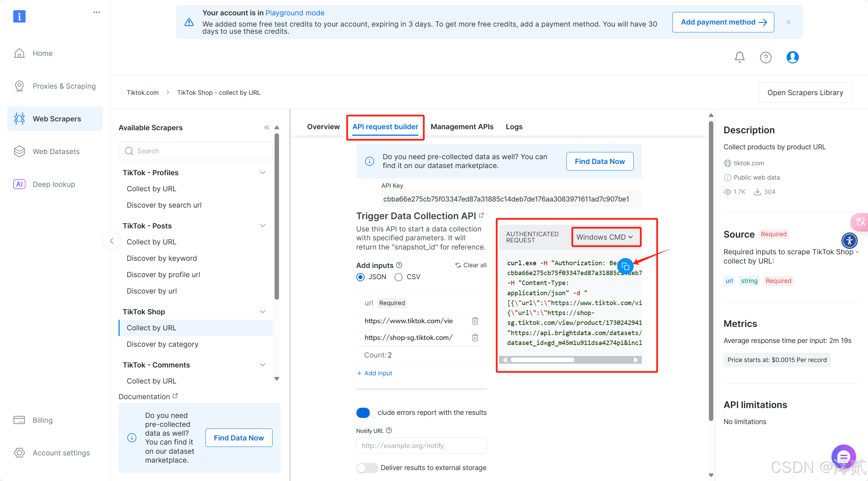
Task: Switch to the Management APIs tab
Action: pyautogui.click(x=462, y=127)
